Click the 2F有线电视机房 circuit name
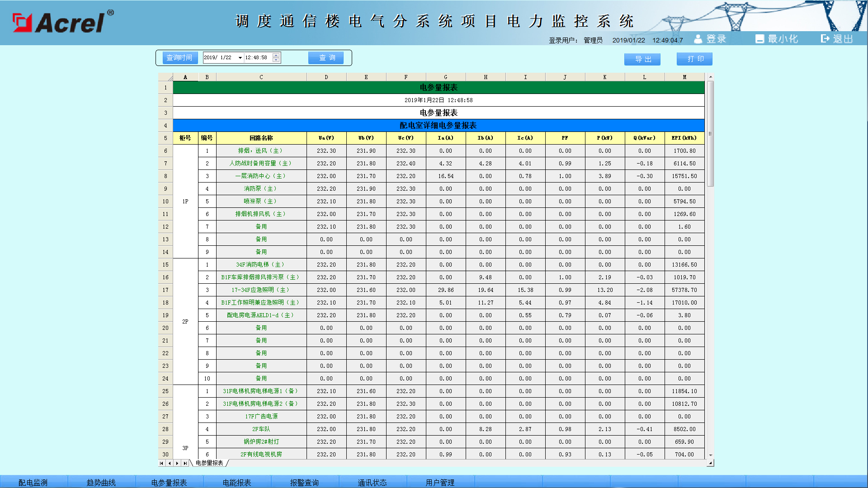This screenshot has height=488, width=868. tap(261, 455)
